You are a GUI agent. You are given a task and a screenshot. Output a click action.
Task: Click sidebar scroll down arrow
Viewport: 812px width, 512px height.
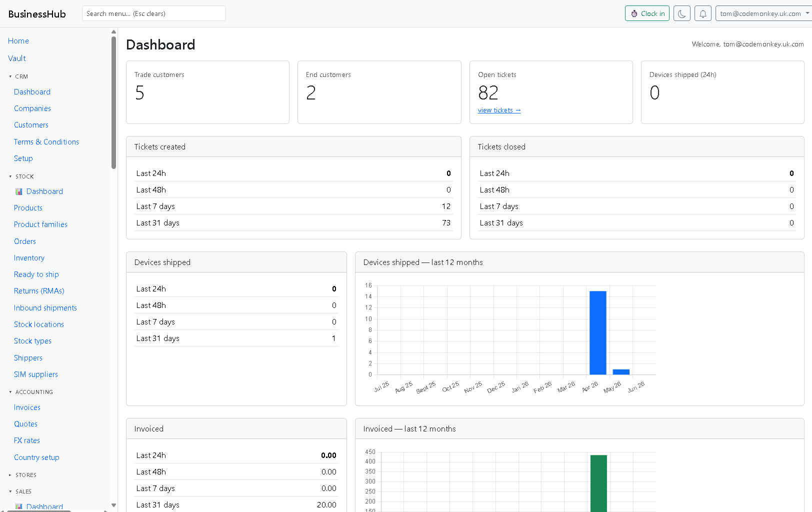(114, 505)
